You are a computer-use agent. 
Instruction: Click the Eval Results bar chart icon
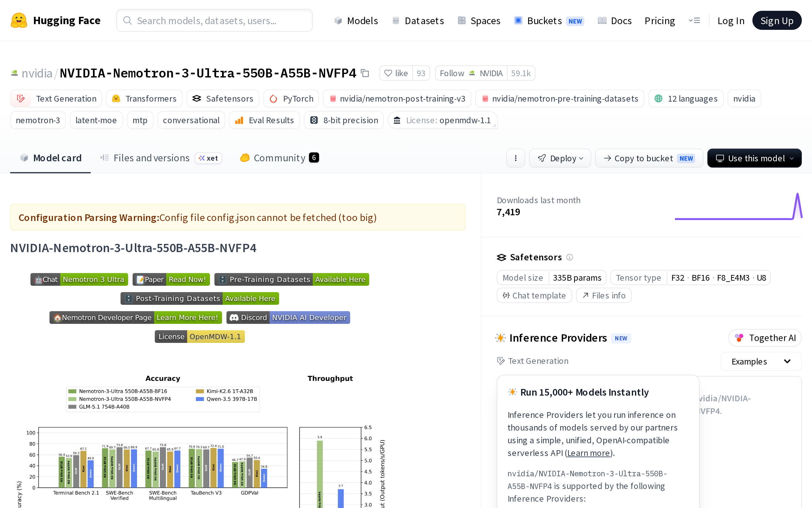click(x=239, y=120)
